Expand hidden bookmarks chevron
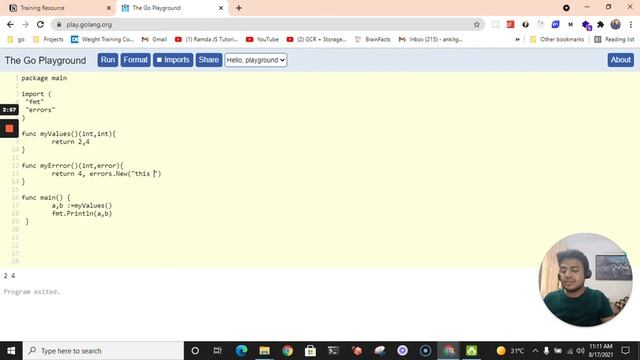Image resolution: width=640 pixels, height=360 pixels. [x=518, y=39]
